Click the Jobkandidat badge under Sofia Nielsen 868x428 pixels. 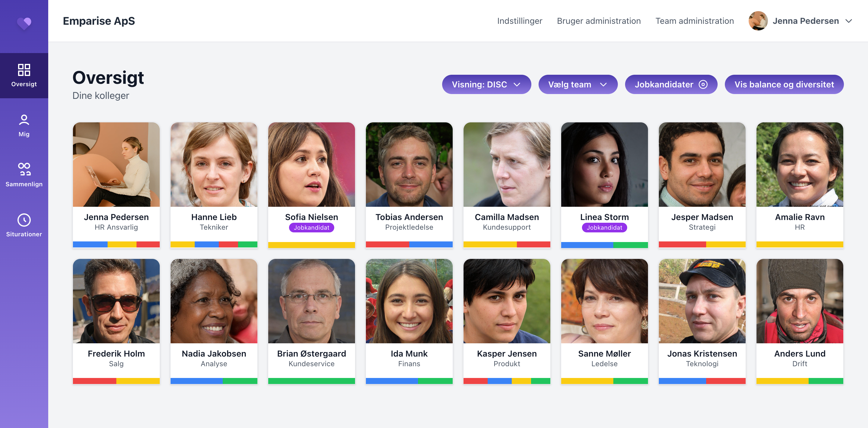click(x=311, y=228)
